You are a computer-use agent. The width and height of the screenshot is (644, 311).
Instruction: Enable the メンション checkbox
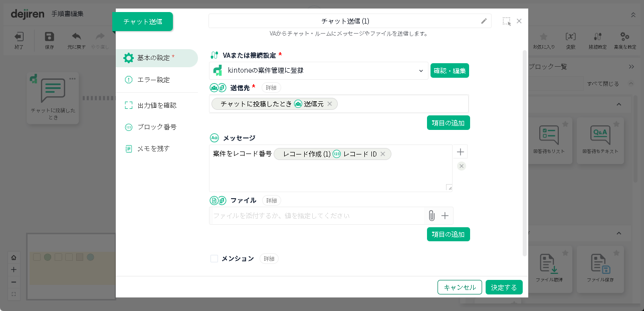point(214,259)
